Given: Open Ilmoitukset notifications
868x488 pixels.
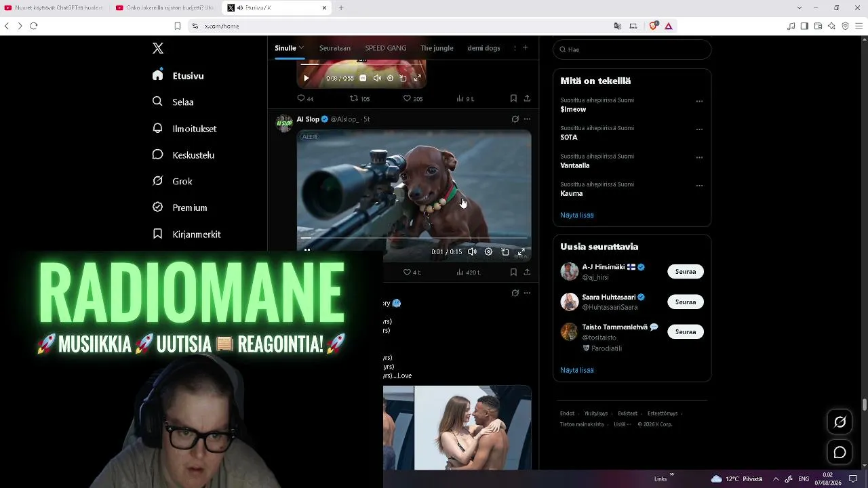Looking at the screenshot, I should coord(184,128).
